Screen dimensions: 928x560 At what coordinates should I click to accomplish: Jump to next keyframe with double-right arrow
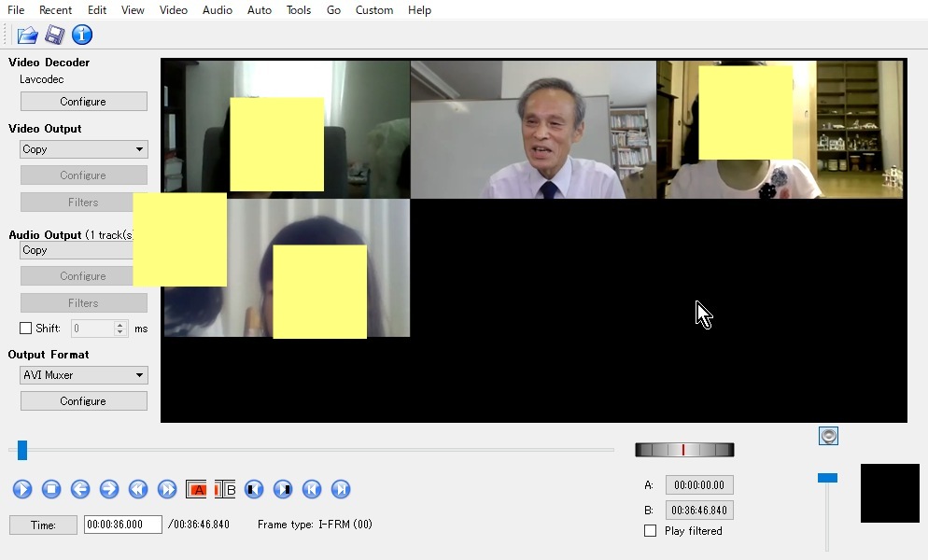tap(167, 489)
